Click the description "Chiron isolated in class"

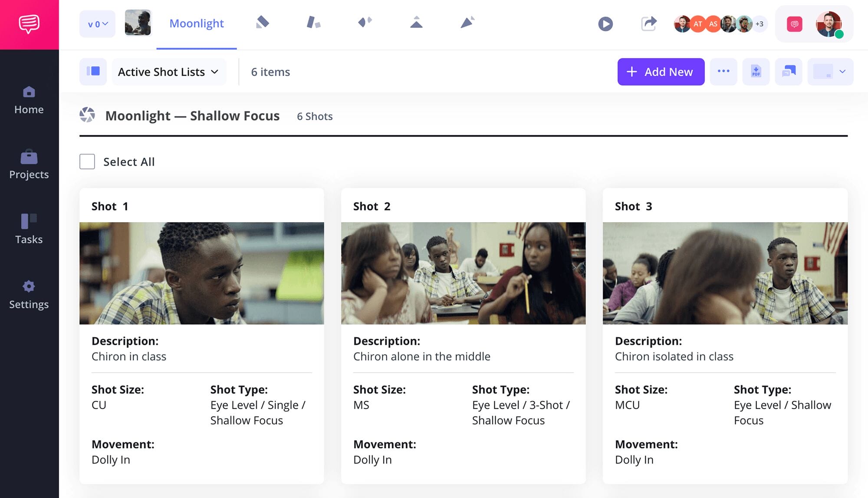[x=674, y=357]
